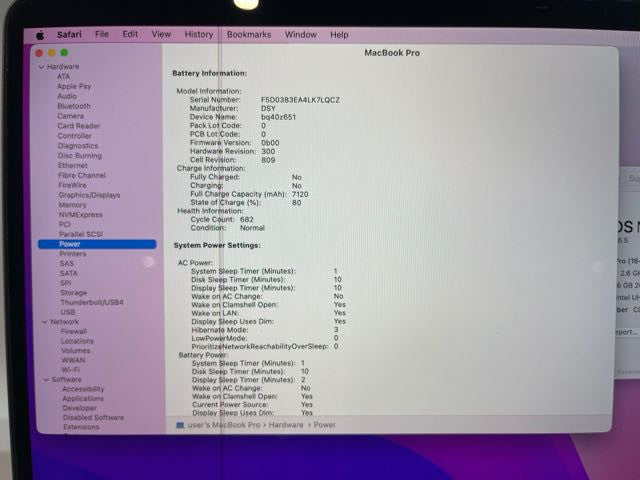
Task: Select Memory in the sidebar
Action: 73,205
